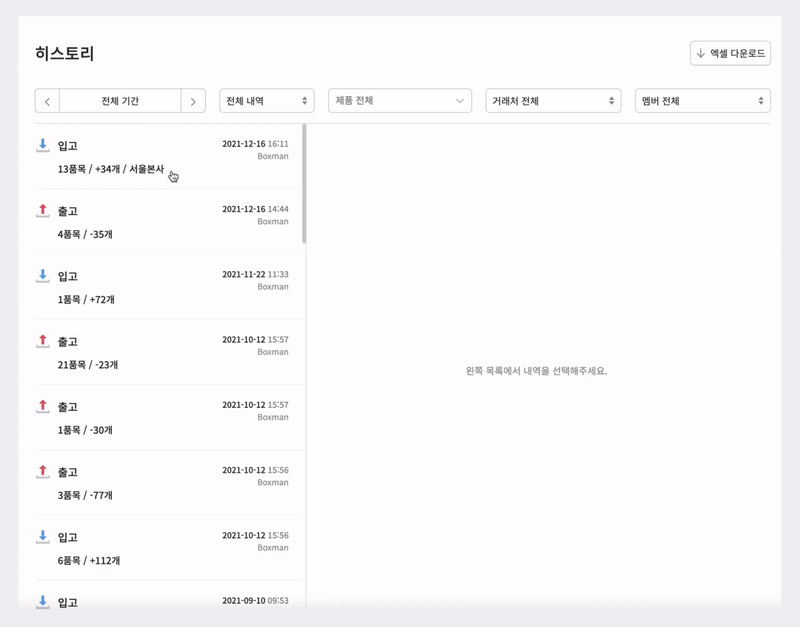This screenshot has height=627, width=800.
Task: Go to next period with right arrow
Action: (193, 101)
